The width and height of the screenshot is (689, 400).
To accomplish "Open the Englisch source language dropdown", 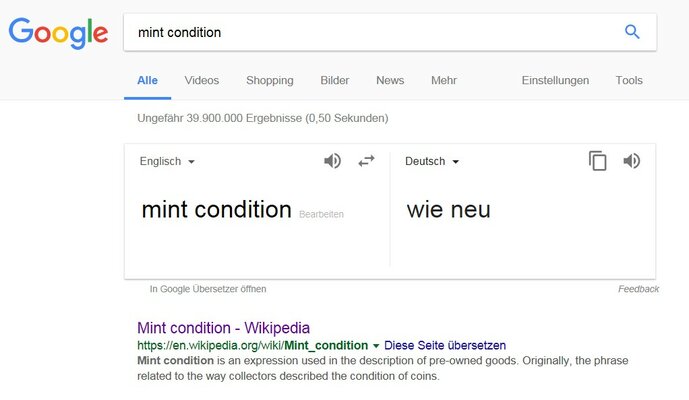I will pos(167,161).
